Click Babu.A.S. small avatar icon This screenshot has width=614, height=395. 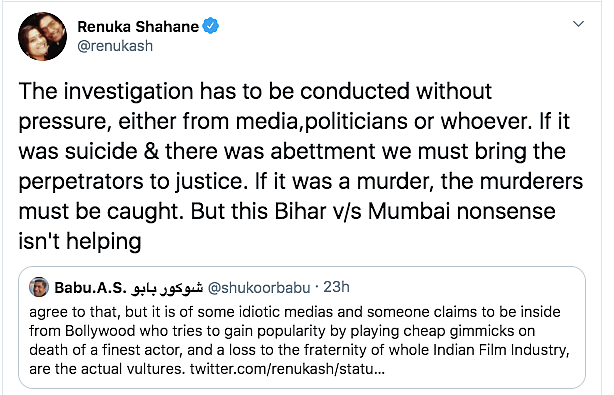[x=39, y=287]
